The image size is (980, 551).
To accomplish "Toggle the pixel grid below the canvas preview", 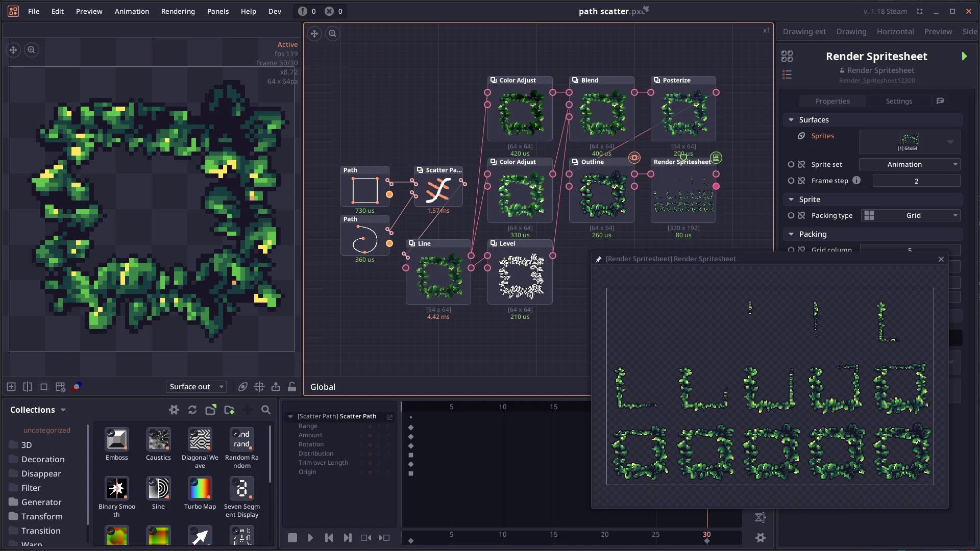I will coord(60,387).
